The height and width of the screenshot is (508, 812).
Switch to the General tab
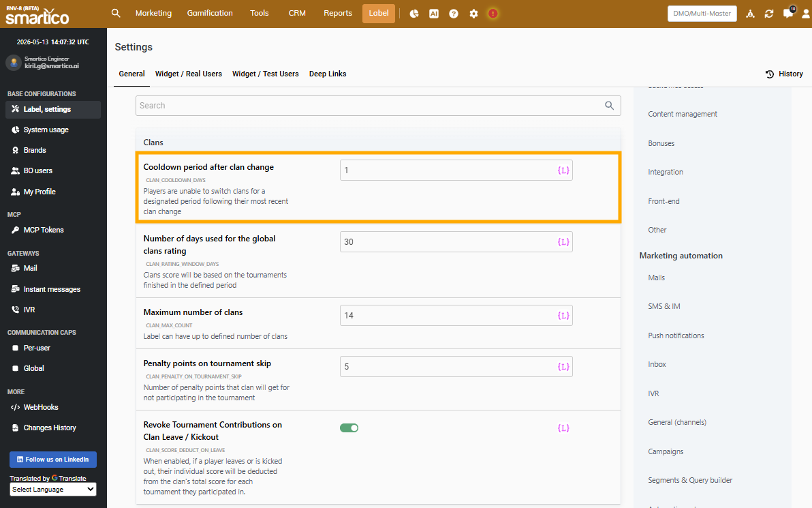pos(131,74)
